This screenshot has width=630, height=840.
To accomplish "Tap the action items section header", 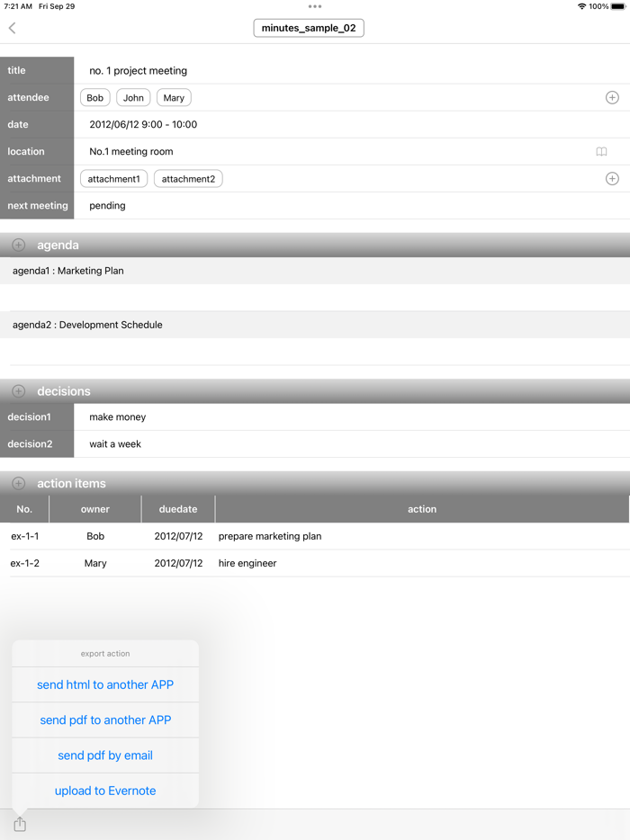I will [315, 483].
